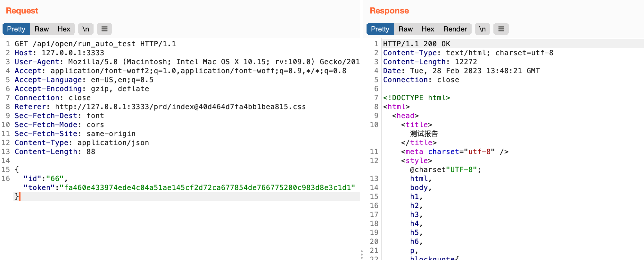The height and width of the screenshot is (260, 644).
Task: Click the panel divider drag handle dots
Action: [x=362, y=255]
